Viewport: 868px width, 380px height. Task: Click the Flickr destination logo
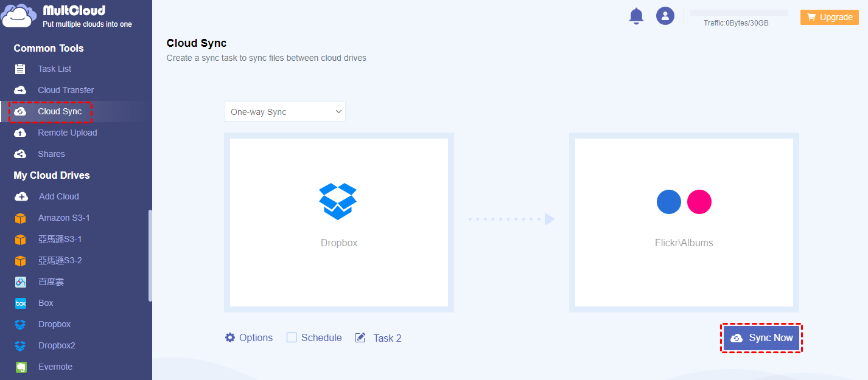click(684, 202)
